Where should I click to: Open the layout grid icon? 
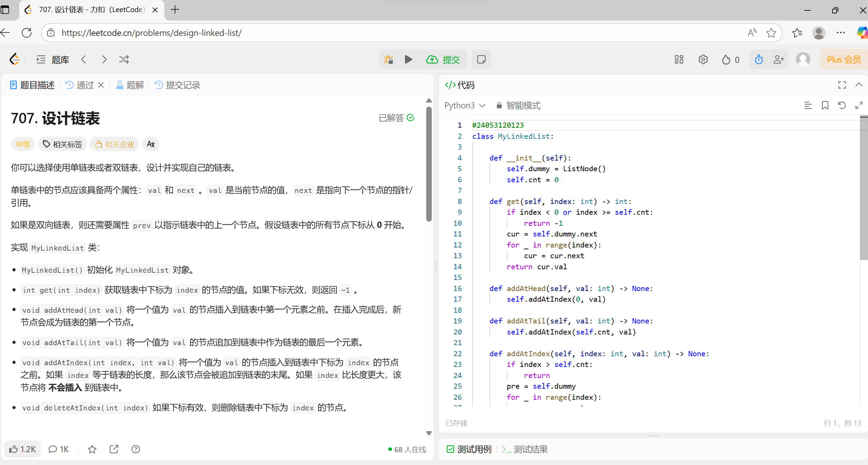679,59
